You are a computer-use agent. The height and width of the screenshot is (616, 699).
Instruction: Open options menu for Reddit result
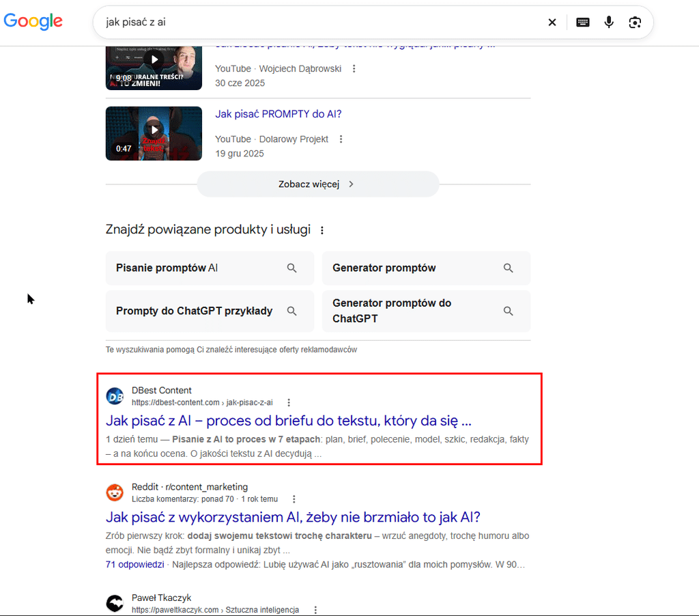click(294, 499)
